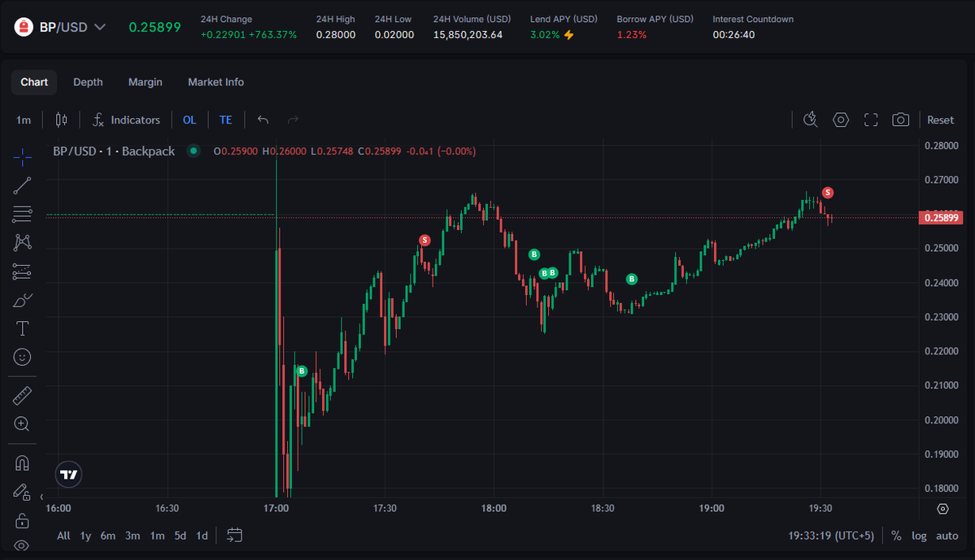Viewport: 975px width, 560px height.
Task: Open price scale settings gear
Action: pyautogui.click(x=942, y=509)
